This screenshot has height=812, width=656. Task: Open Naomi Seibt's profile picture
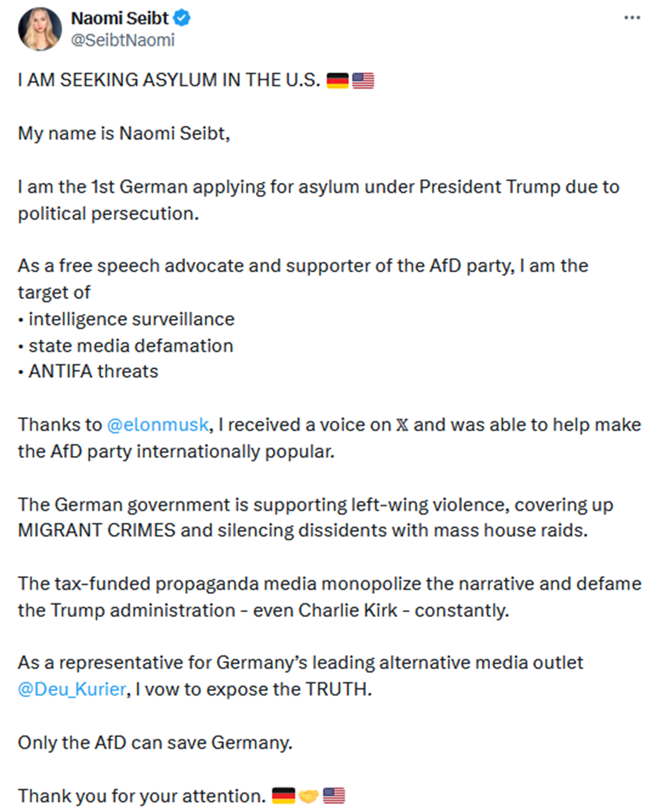point(40,29)
